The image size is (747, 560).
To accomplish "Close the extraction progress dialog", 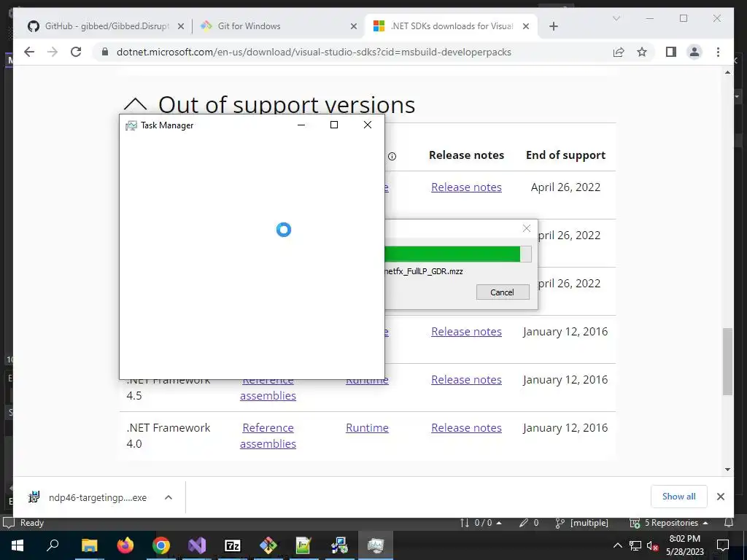I will (527, 228).
